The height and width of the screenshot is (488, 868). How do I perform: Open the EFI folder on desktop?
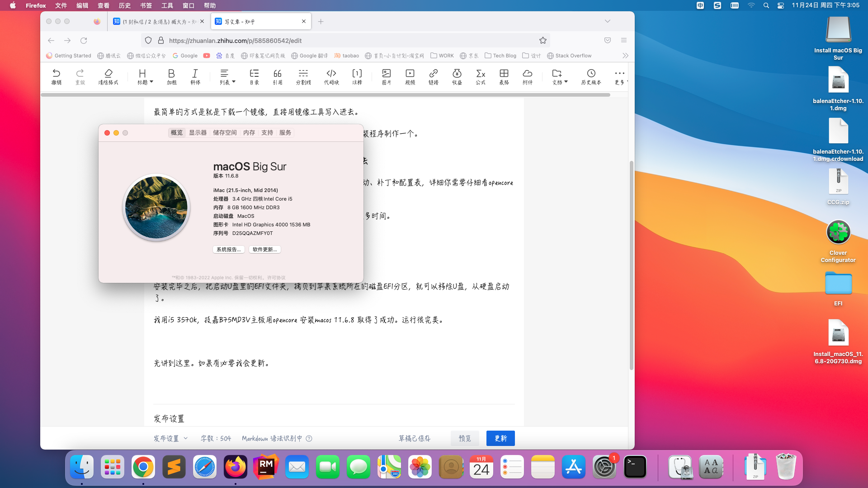coord(838,288)
